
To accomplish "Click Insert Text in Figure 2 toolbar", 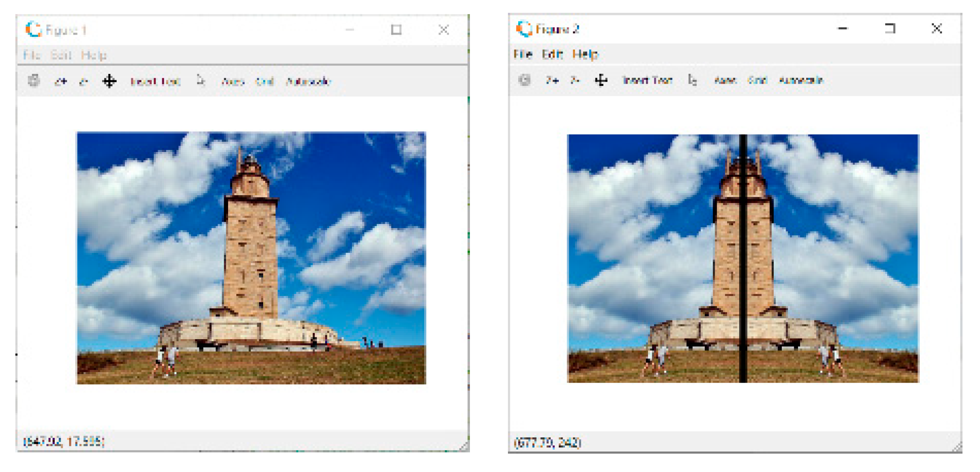I will click(x=647, y=80).
